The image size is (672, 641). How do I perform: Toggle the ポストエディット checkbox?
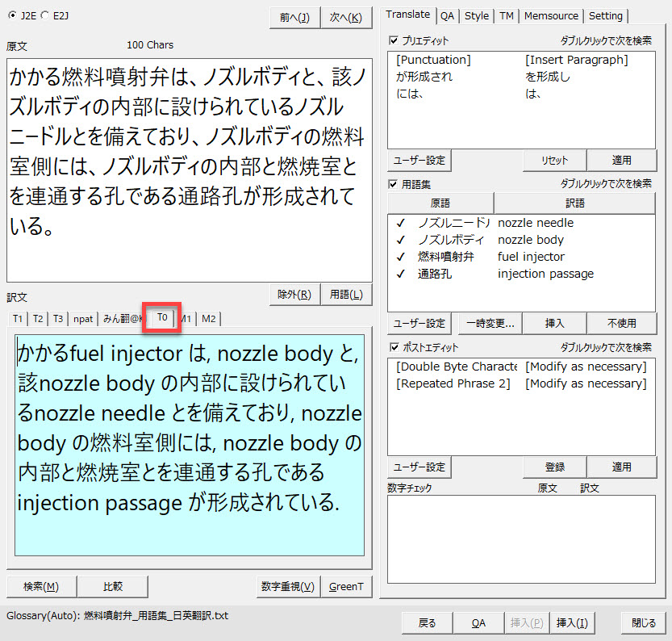tap(394, 347)
